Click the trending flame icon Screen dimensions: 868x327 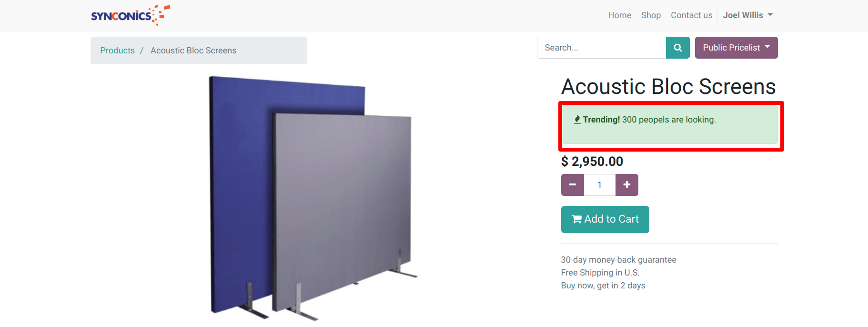[x=577, y=120]
